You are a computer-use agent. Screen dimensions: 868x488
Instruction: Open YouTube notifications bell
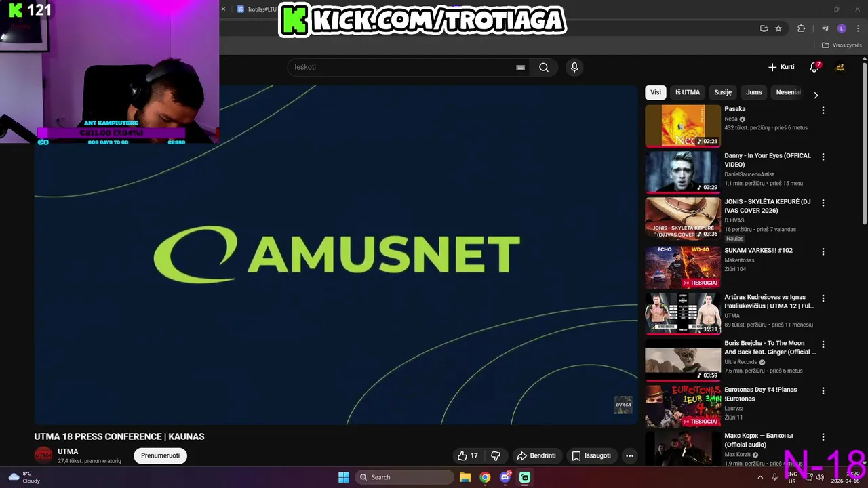point(814,67)
